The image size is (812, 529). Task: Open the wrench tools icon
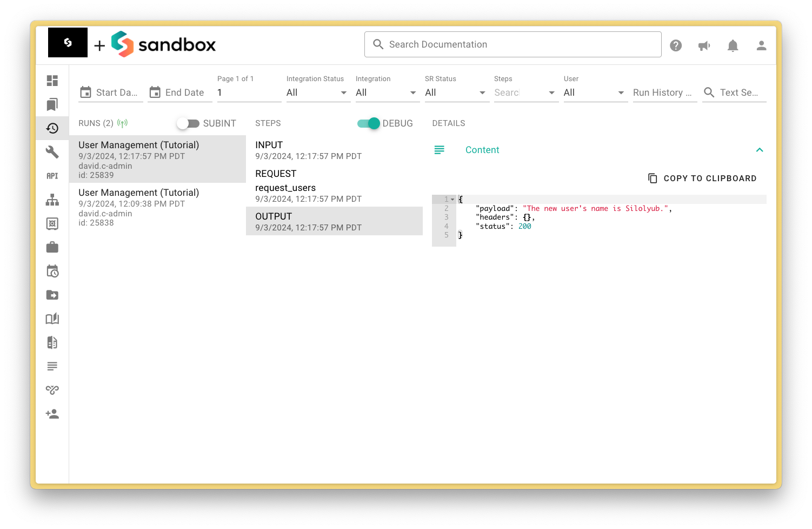pos(52,152)
